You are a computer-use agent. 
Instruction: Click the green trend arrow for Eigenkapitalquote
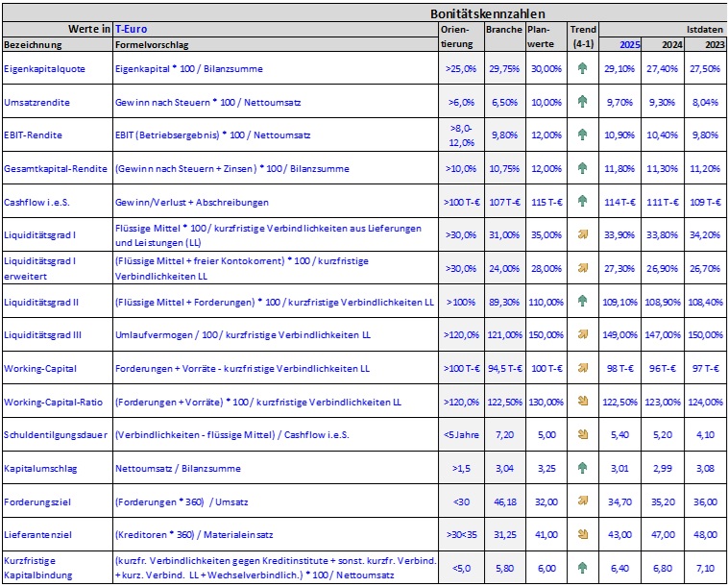pyautogui.click(x=583, y=69)
